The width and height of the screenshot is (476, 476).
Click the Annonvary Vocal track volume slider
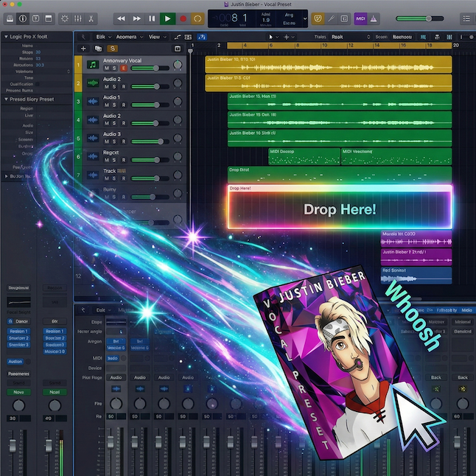[x=150, y=69]
